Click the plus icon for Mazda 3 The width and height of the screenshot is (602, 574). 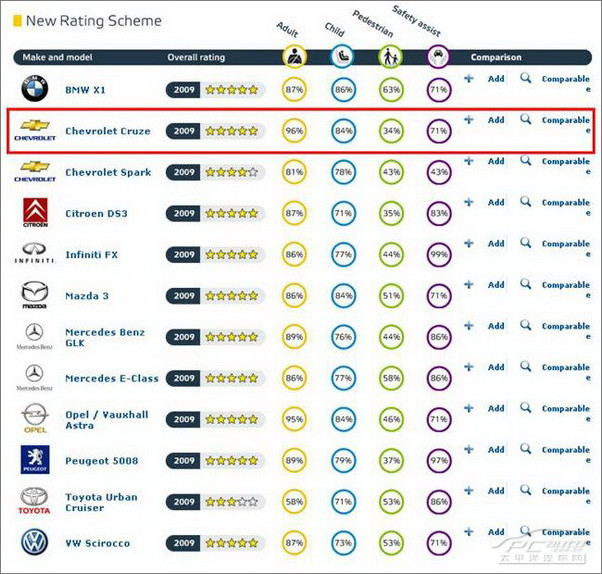468,285
